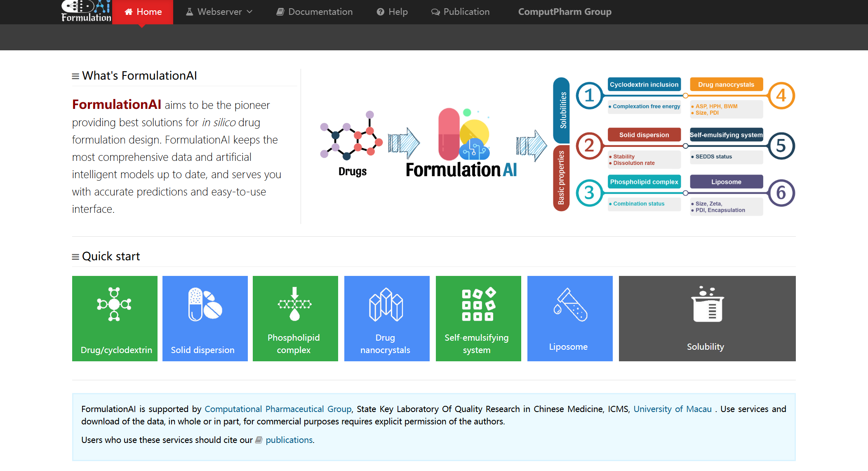
Task: Click the Webserver chevron arrow
Action: [x=249, y=12]
